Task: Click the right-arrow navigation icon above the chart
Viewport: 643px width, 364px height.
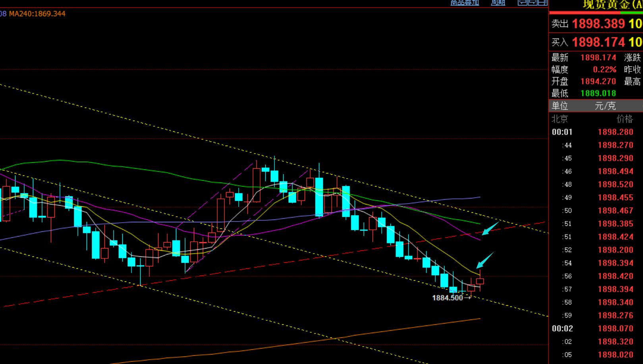Action: pyautogui.click(x=533, y=3)
